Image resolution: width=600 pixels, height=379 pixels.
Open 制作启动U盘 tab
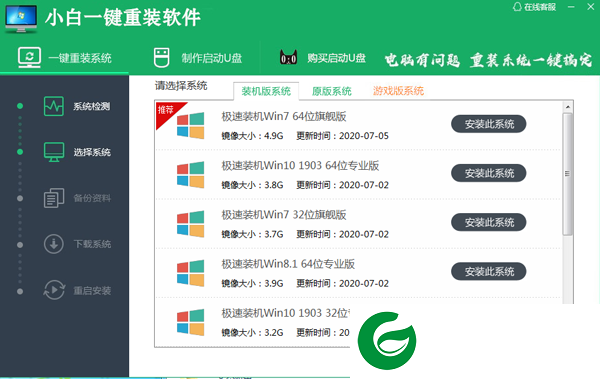pyautogui.click(x=198, y=58)
